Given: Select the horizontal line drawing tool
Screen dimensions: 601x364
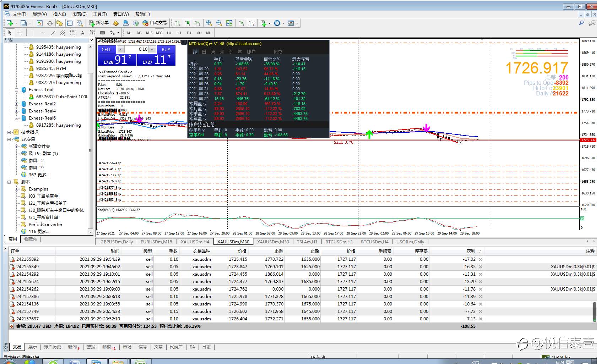Looking at the screenshot, I should coord(43,33).
